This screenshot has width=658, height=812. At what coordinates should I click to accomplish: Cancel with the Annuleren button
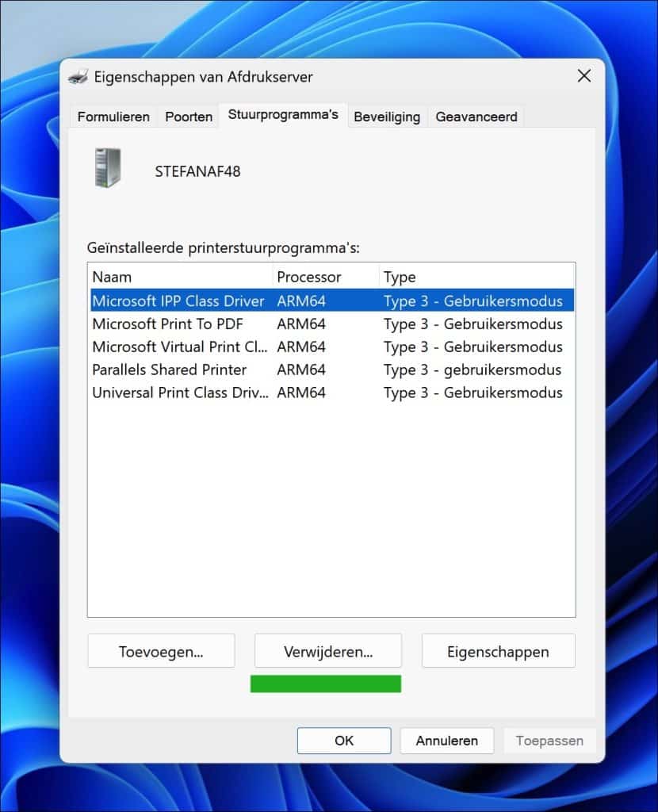447,741
